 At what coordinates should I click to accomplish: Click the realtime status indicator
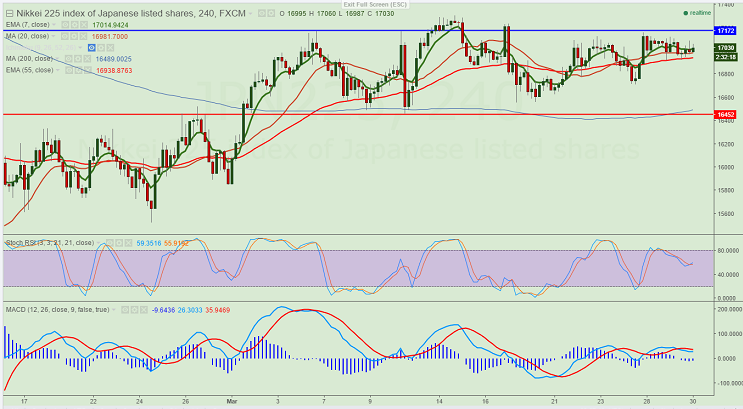tap(698, 13)
